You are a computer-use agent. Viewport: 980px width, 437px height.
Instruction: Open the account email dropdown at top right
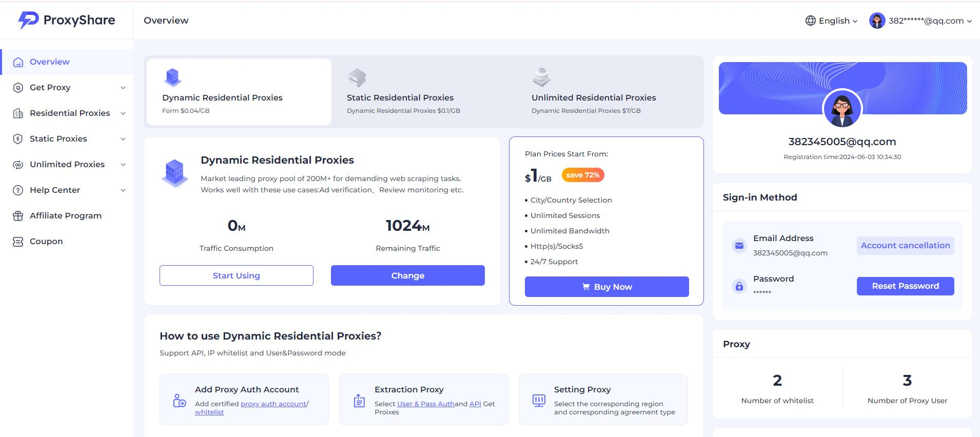pyautogui.click(x=921, y=21)
